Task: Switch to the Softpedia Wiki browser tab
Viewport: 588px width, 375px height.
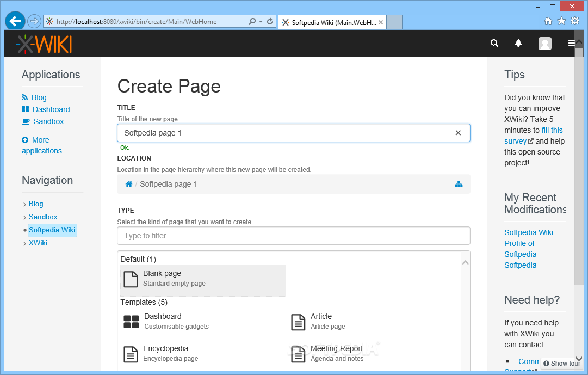Action: tap(333, 22)
